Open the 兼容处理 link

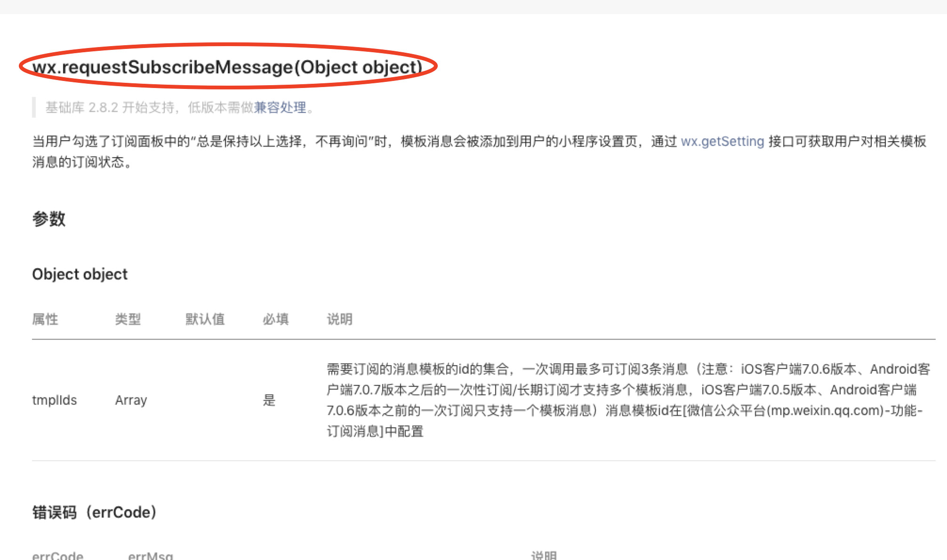280,108
